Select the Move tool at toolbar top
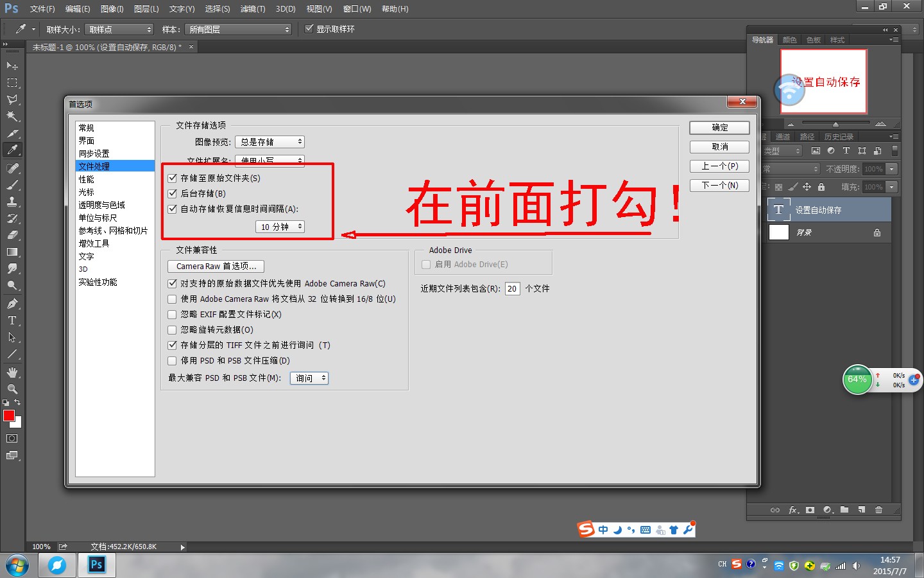Viewport: 924px width, 578px height. click(12, 66)
